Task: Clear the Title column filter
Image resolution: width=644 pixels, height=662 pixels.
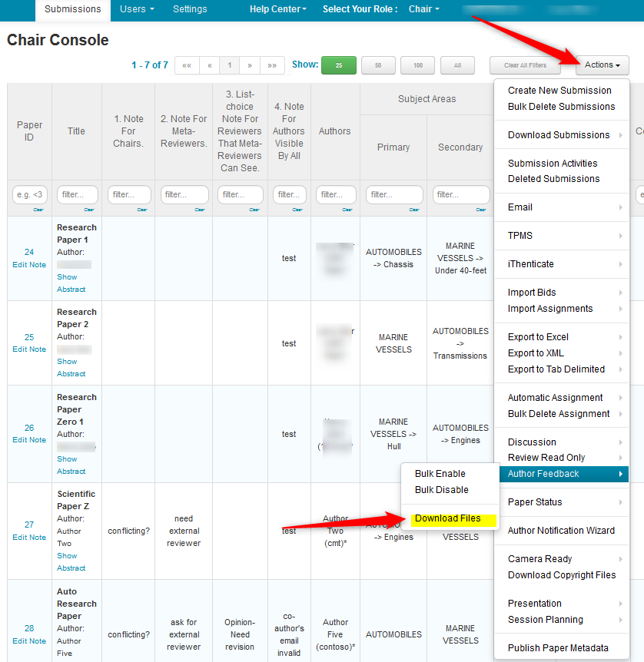Action: [x=89, y=210]
